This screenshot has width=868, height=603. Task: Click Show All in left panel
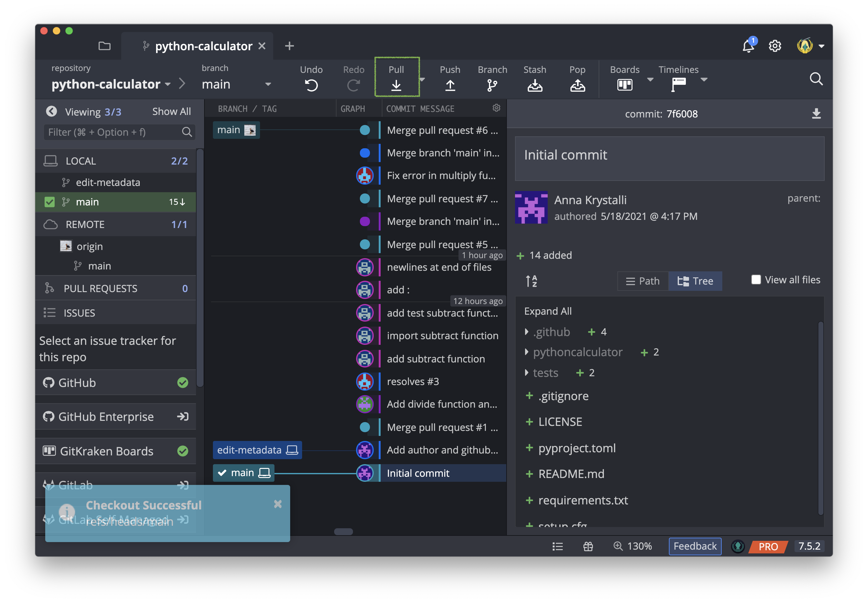point(171,111)
